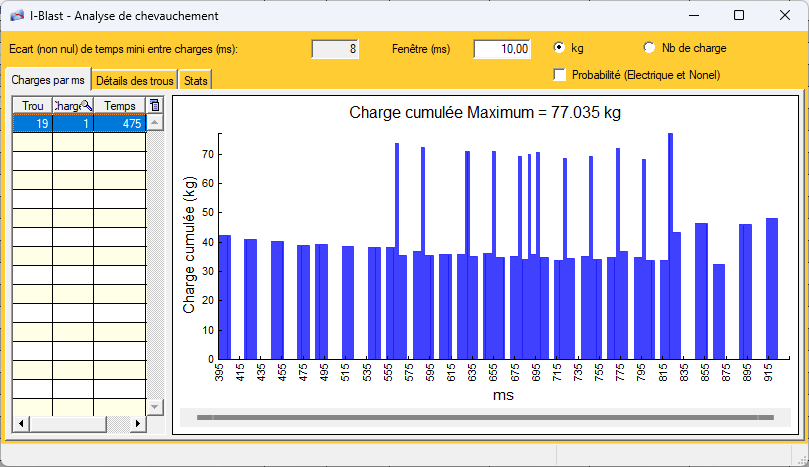Select the kg radio button
Screen dimensions: 809x467
559,47
